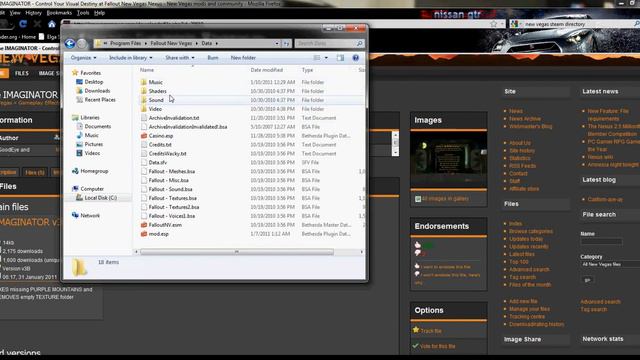This screenshot has height=360, width=640.
Task: Click Firefox reload button
Action: [23, 24]
